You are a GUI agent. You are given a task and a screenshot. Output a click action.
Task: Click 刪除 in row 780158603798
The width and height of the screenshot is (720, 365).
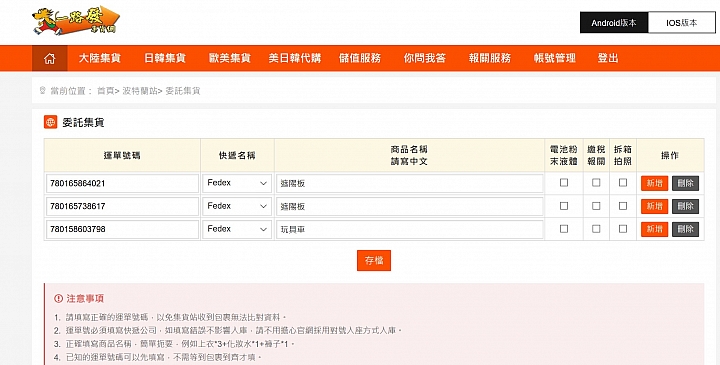point(686,229)
